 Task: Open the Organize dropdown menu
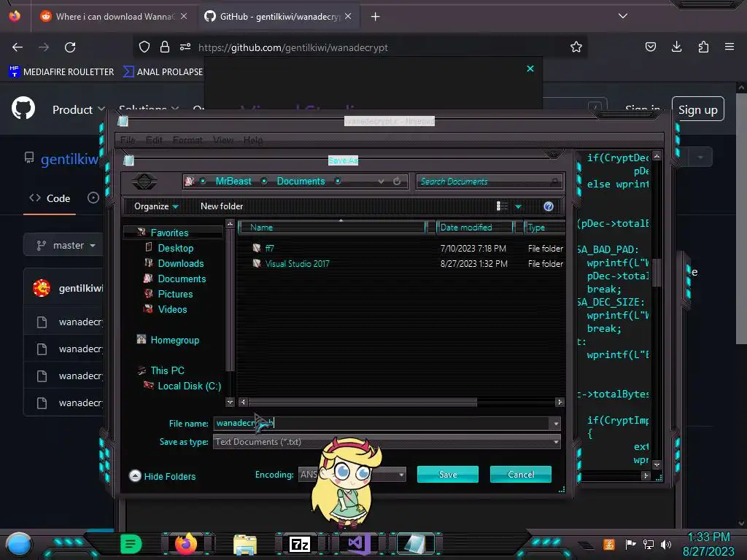pos(156,206)
